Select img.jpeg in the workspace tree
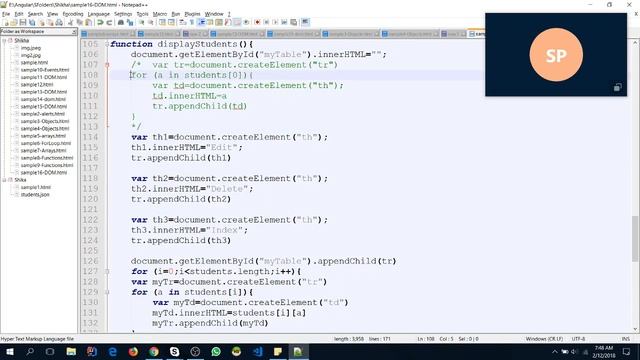 pyautogui.click(x=31, y=48)
